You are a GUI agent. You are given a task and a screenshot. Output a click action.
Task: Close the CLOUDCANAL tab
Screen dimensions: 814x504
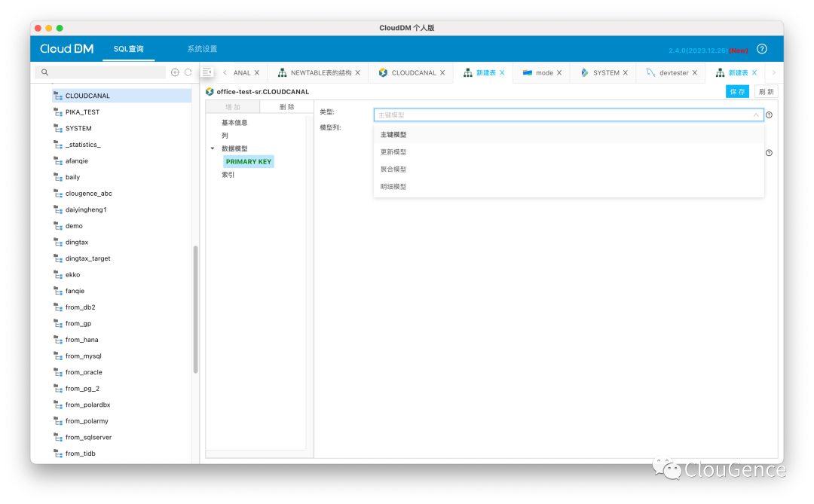442,72
